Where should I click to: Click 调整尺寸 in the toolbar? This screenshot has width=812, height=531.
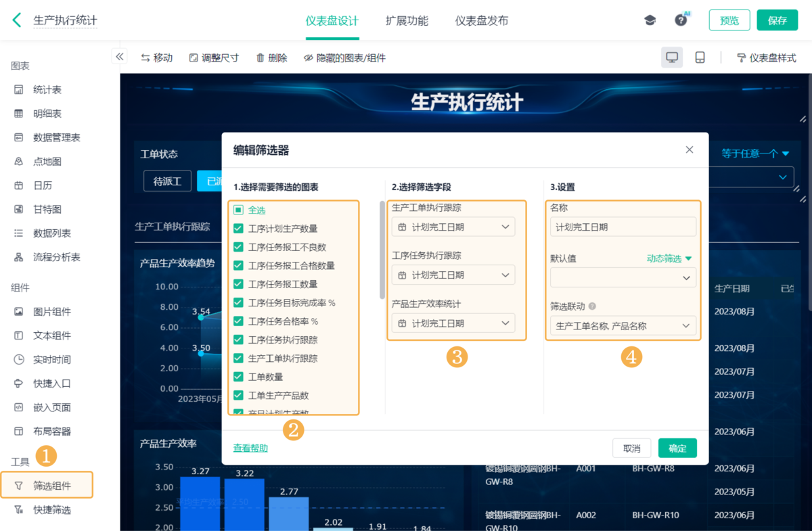tap(214, 58)
